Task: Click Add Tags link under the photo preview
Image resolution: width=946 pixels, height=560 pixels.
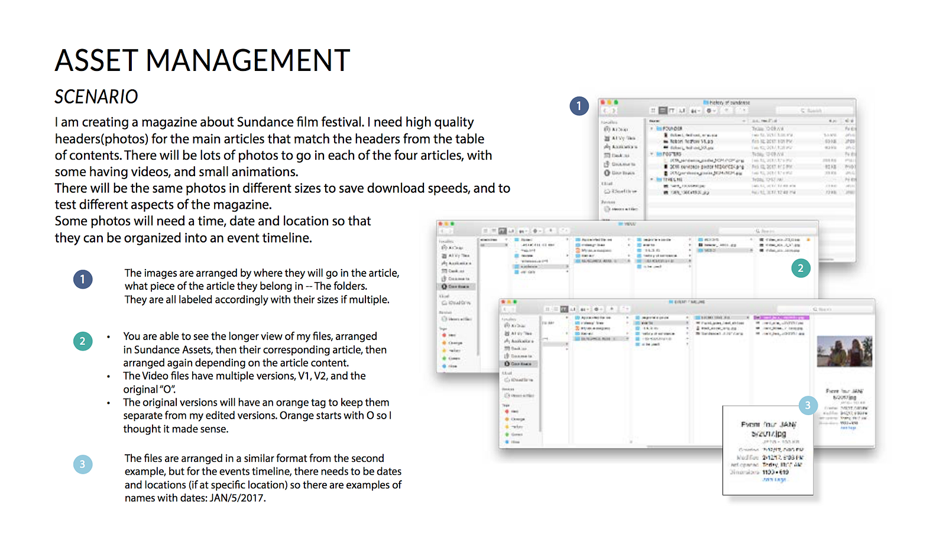Action: pyautogui.click(x=848, y=428)
